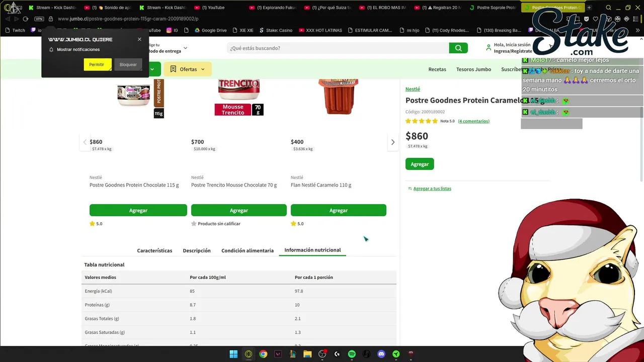The height and width of the screenshot is (362, 644).
Task: Go back with the browser back arrow
Action: point(8,19)
